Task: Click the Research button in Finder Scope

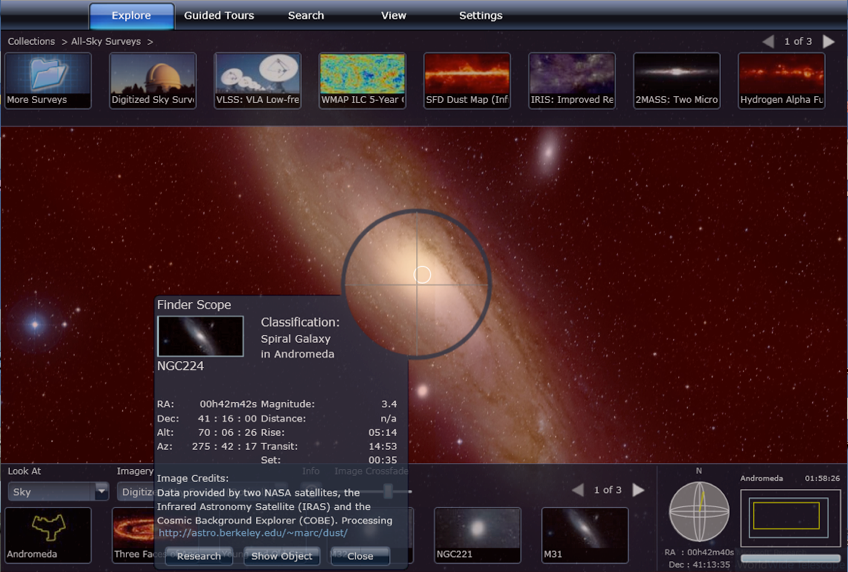Action: (x=199, y=556)
